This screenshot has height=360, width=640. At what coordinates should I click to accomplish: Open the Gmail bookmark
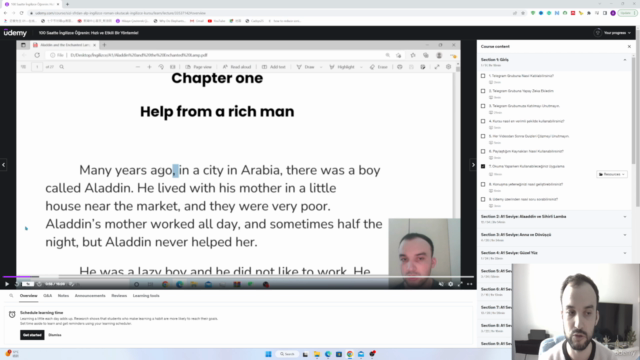coord(197,21)
